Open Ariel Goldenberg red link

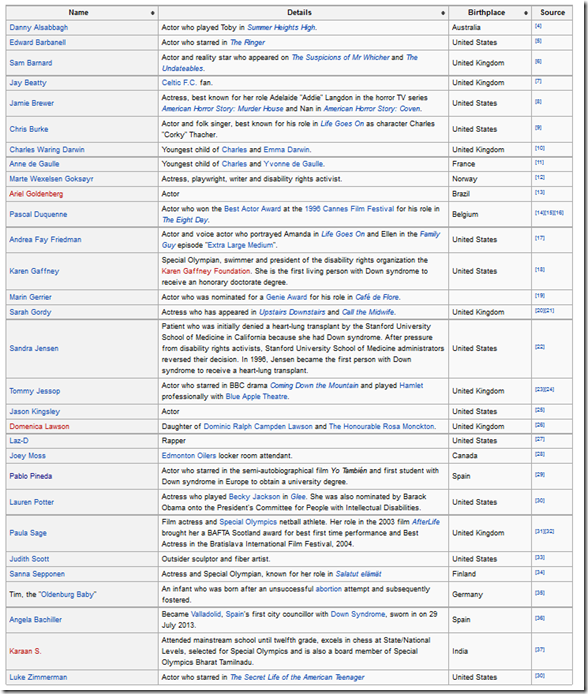point(36,194)
